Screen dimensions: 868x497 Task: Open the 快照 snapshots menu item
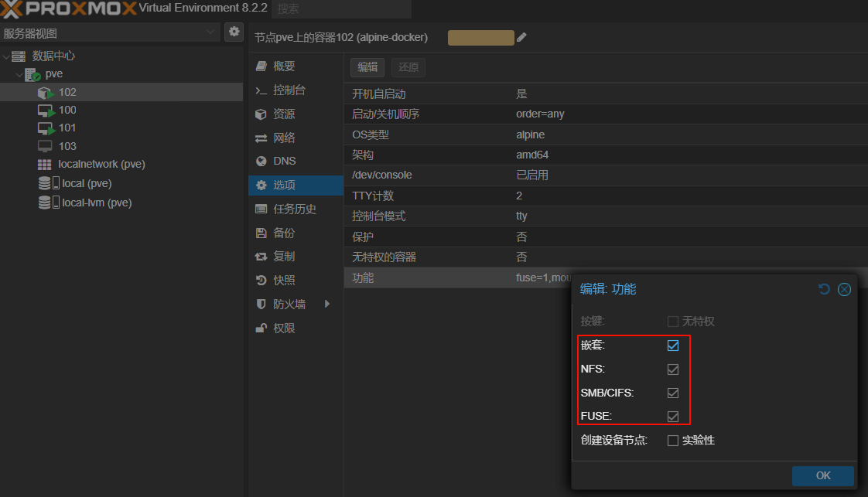click(284, 281)
